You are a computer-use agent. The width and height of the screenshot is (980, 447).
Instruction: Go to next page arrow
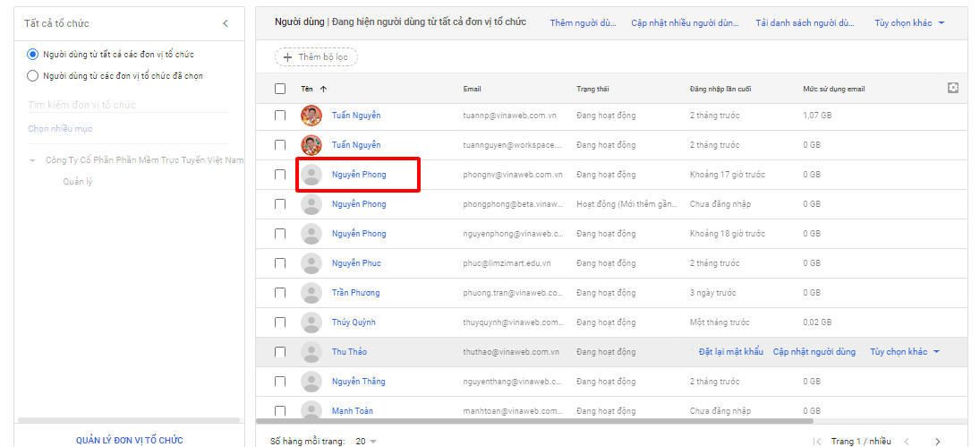click(937, 441)
